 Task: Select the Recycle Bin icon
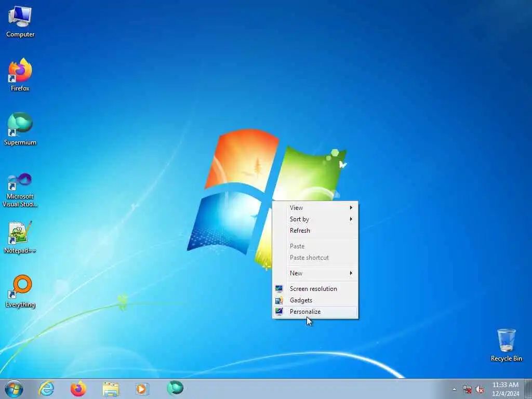click(x=506, y=345)
